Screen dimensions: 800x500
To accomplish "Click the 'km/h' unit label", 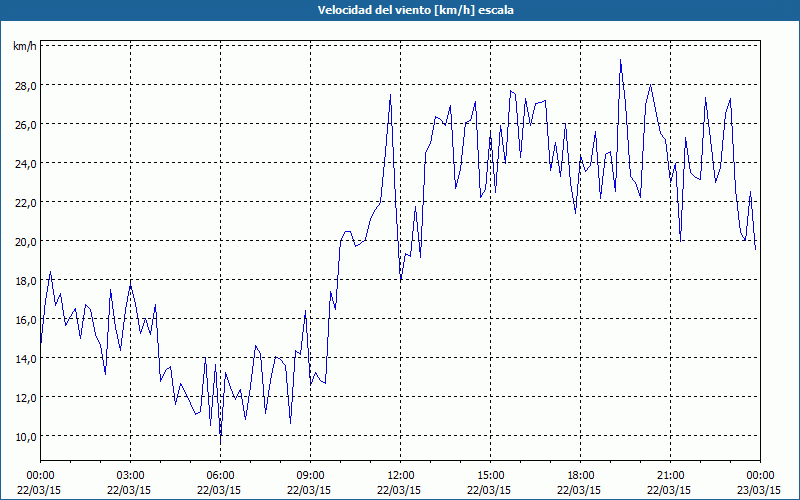I will coord(24,47).
